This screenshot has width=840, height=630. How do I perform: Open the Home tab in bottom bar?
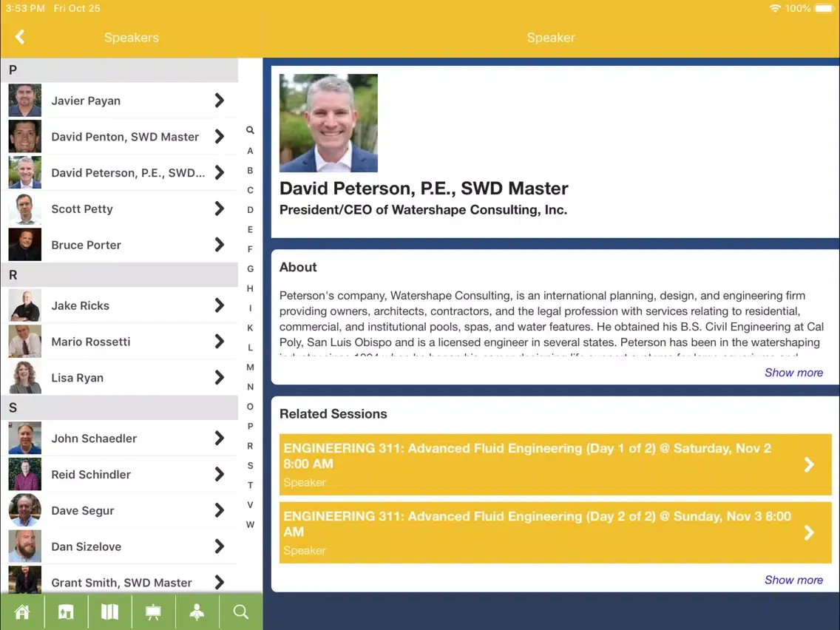click(22, 612)
